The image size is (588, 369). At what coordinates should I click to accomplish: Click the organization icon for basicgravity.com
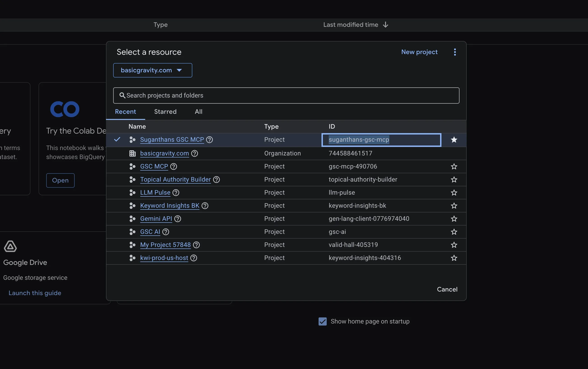132,153
